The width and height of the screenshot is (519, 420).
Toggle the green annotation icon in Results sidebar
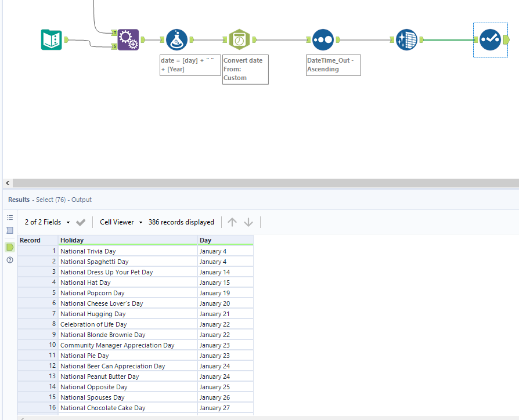10,245
